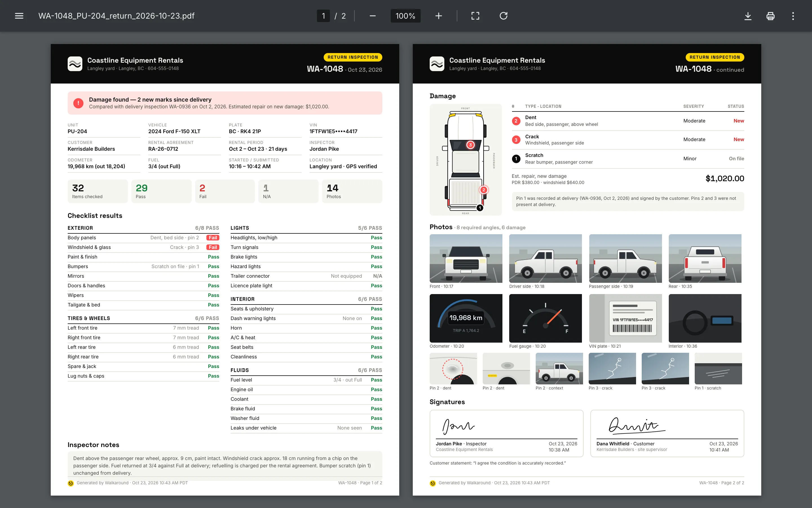Rotate the document clockwise
Screen dimensions: 812x508
tap(503, 16)
